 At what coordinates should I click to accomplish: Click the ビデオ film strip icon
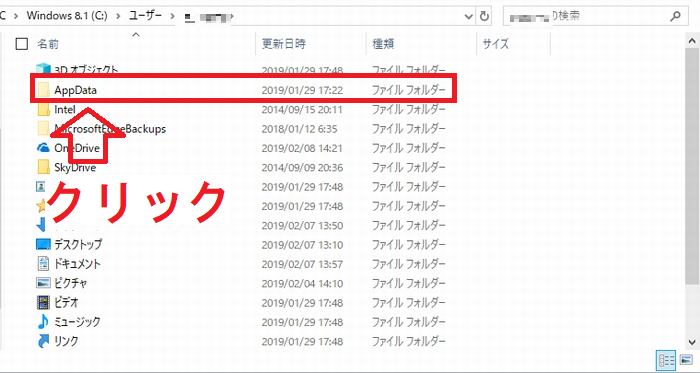tap(43, 303)
